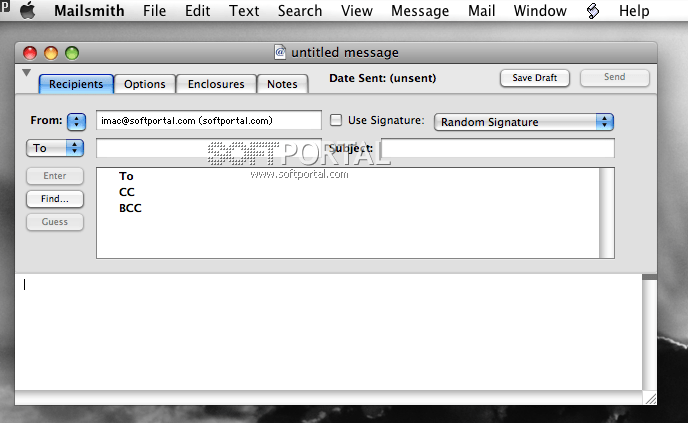
Task: Click the yellow minimize window button
Action: 51,53
